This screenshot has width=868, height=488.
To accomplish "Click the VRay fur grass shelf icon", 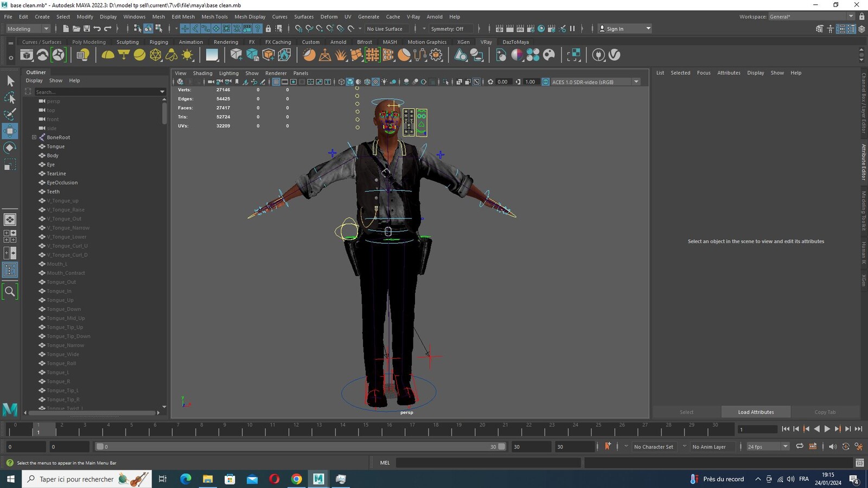I will tap(341, 55).
